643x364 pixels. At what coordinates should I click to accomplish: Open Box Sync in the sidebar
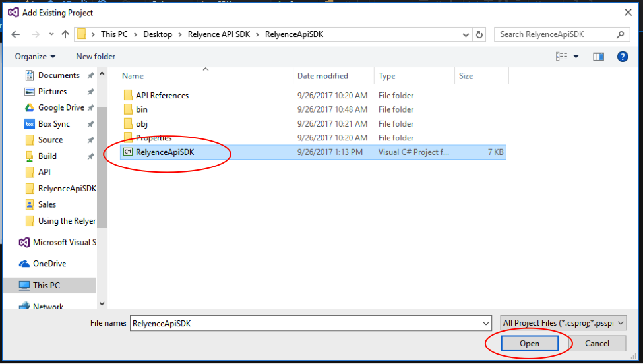[x=53, y=124]
